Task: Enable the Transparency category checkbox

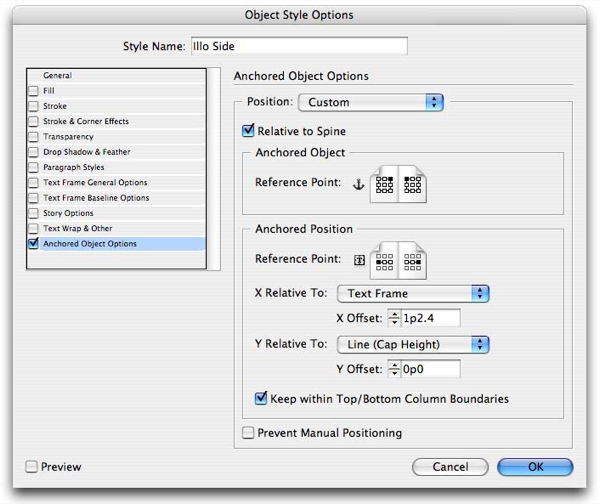Action: pyautogui.click(x=34, y=137)
